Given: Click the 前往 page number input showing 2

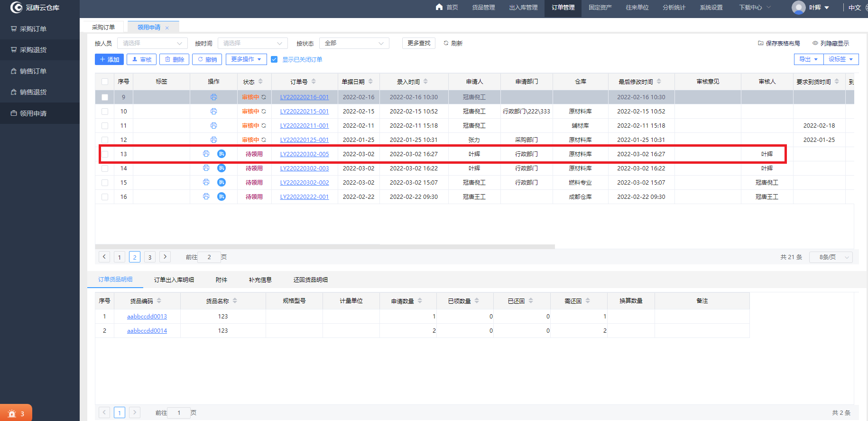Looking at the screenshot, I should coord(209,257).
